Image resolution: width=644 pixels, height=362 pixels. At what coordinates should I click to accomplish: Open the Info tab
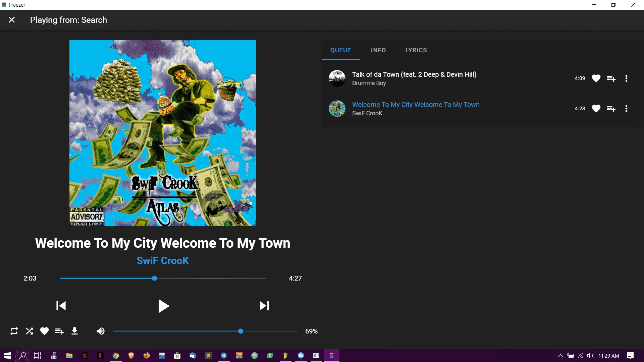click(378, 50)
